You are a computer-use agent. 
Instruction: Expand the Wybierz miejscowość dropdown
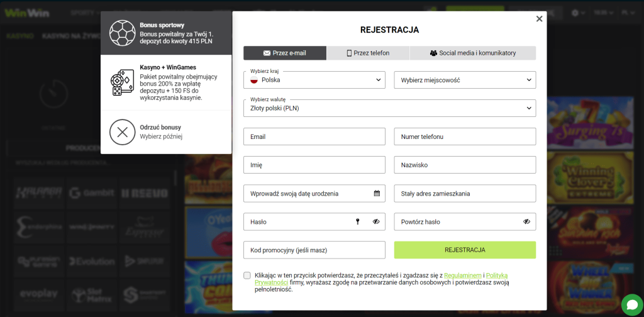465,80
